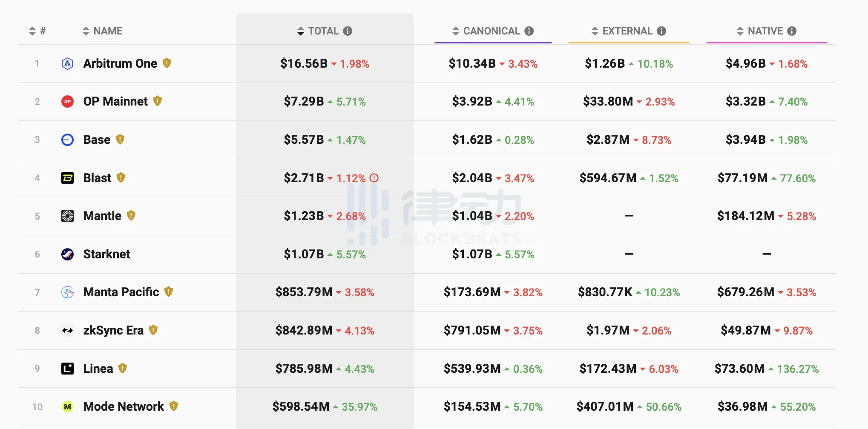
Task: Sort by CANONICAL value column
Action: [x=486, y=31]
